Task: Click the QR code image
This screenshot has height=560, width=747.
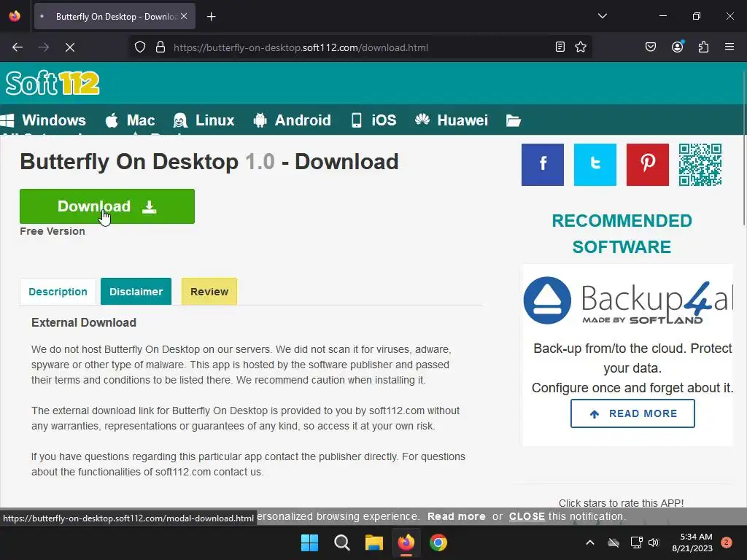Action: 700,165
